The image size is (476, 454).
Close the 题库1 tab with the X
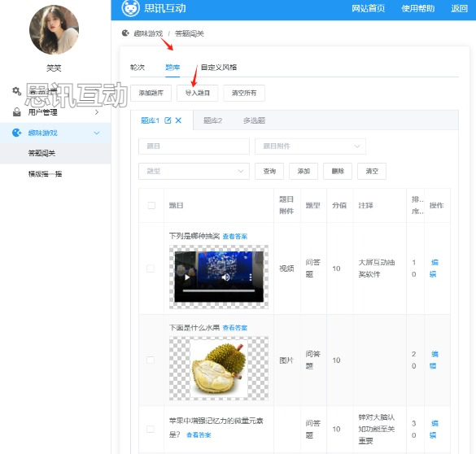click(178, 120)
